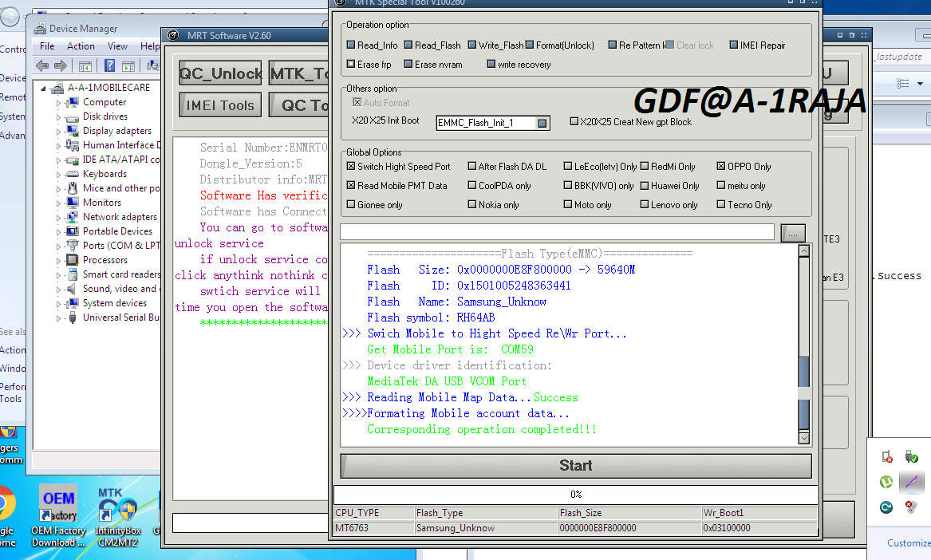Select the Network adapters icon
Viewport: 931px width, 560px height.
click(x=73, y=217)
